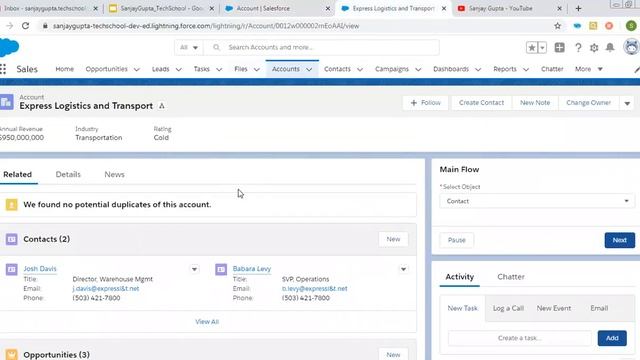Open the Setup gear icon
640x360 pixels.
click(594, 48)
